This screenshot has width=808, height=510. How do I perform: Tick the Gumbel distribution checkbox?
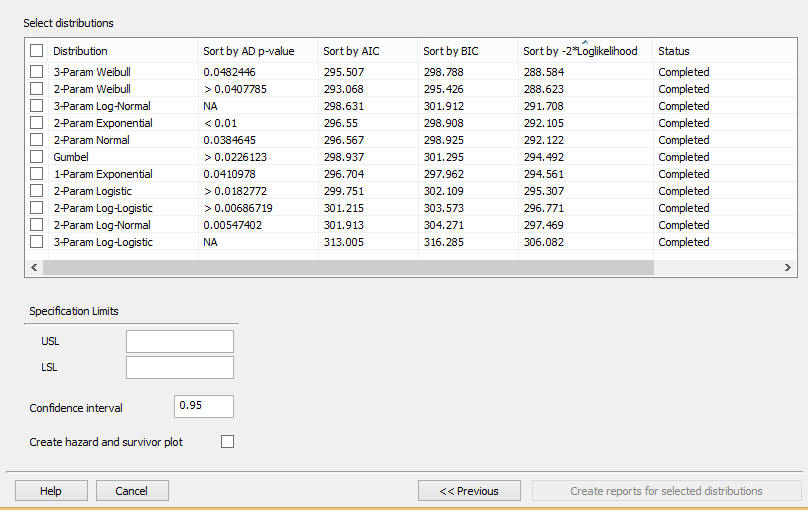pos(37,157)
